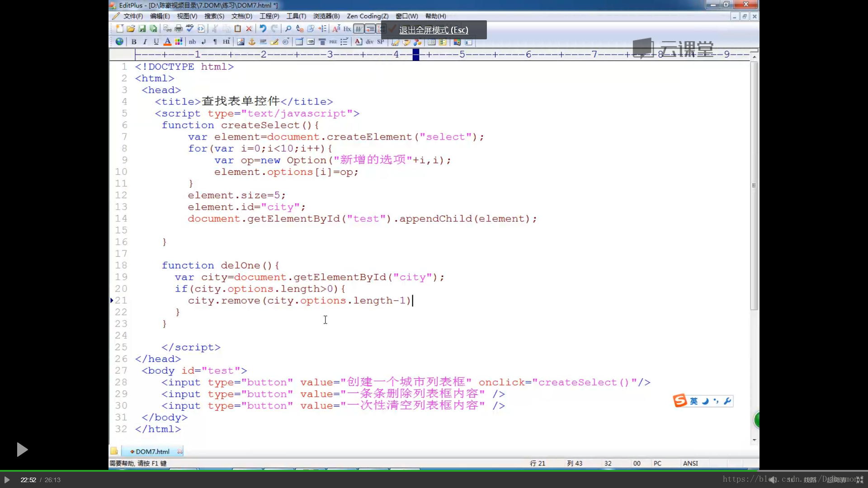Insert an image tag with the picture icon
The width and height of the screenshot is (868, 488).
[x=241, y=42]
